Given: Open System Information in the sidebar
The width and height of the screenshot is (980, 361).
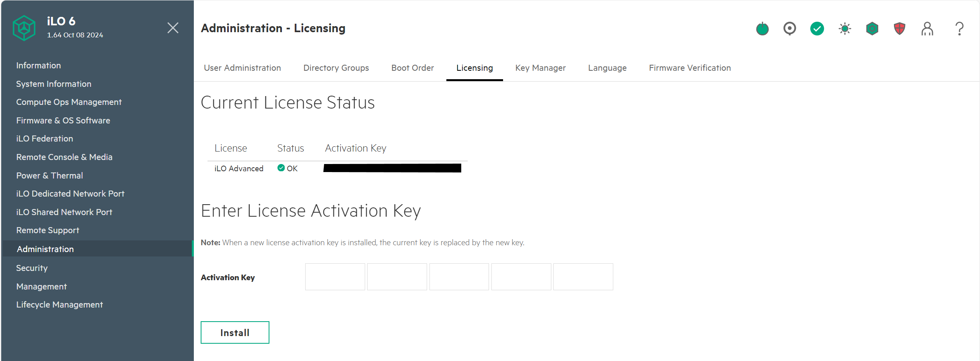Looking at the screenshot, I should [54, 84].
